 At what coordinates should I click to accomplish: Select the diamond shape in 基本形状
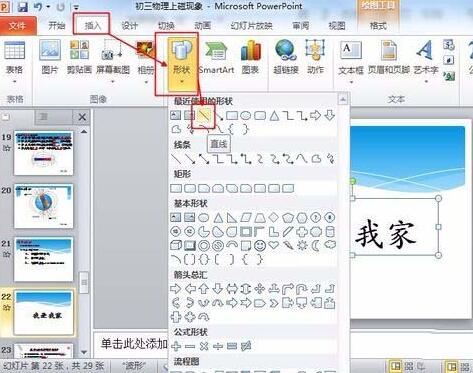[x=274, y=217]
